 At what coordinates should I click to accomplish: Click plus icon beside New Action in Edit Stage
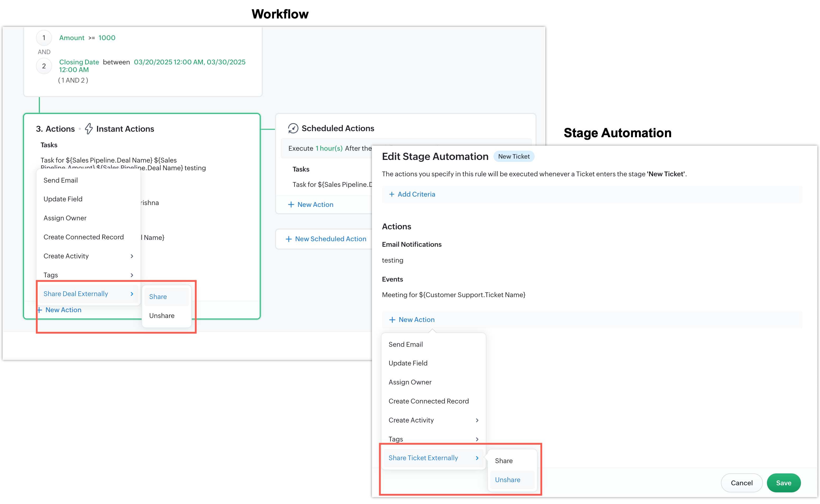coord(392,320)
